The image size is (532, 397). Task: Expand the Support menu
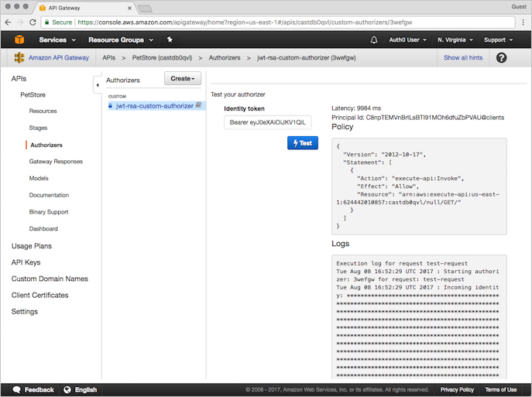[498, 40]
